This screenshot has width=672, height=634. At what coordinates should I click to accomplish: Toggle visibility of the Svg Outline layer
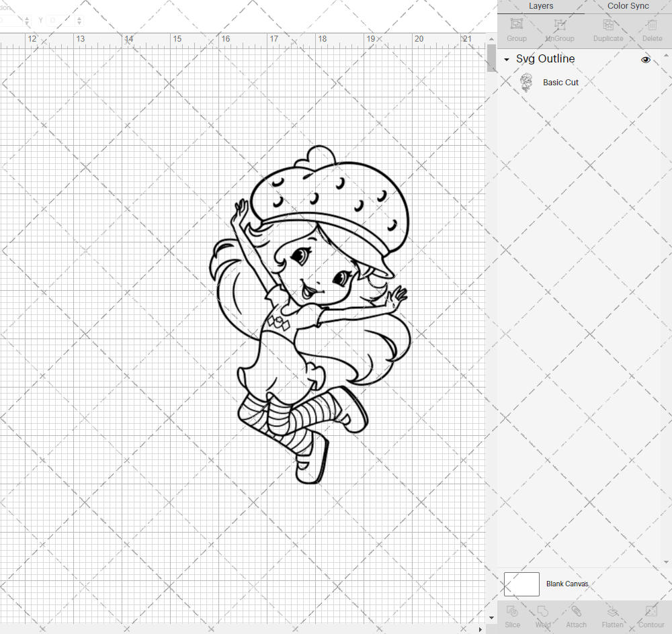[x=646, y=59]
